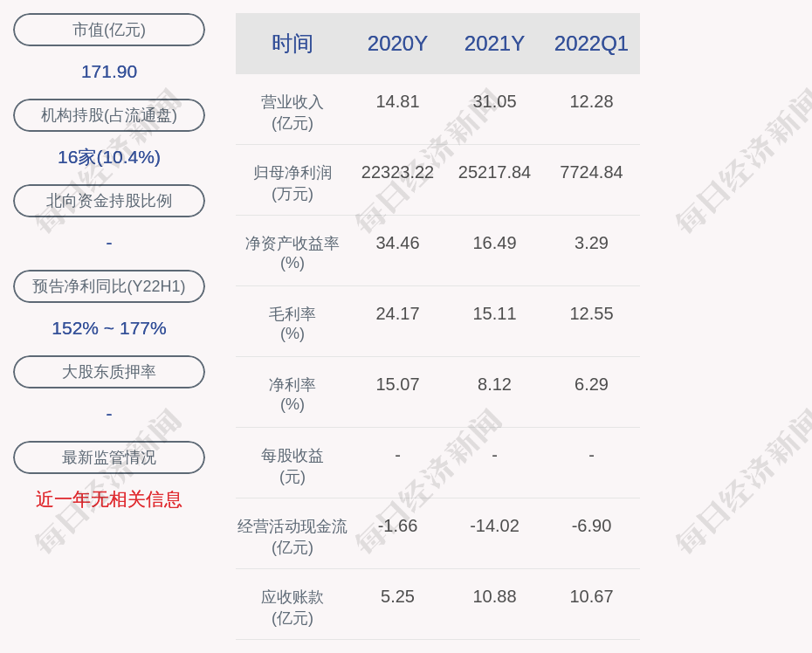Click the 市值(亿元) pill label
Image resolution: width=812 pixels, height=653 pixels.
tap(109, 30)
